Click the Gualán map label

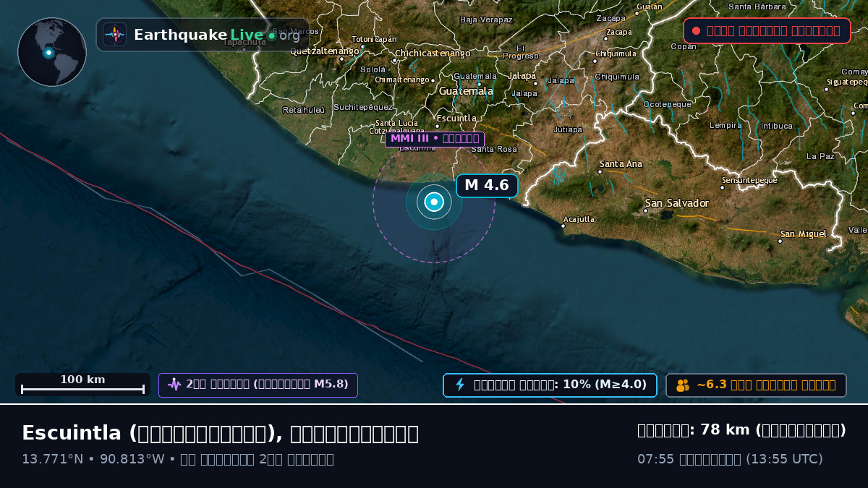[650, 7]
